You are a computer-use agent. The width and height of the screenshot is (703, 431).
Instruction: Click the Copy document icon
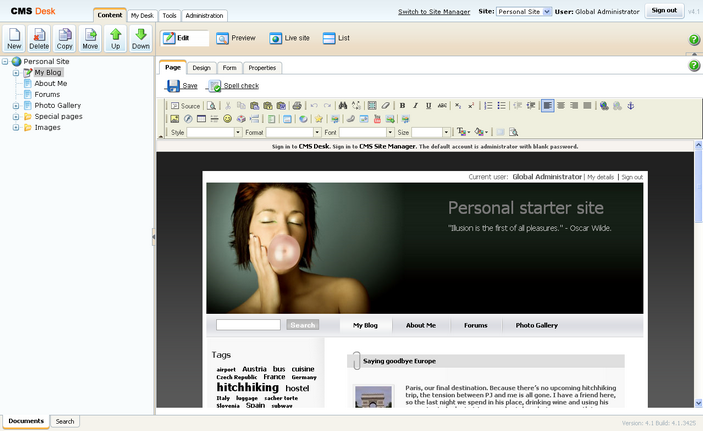[x=65, y=38]
